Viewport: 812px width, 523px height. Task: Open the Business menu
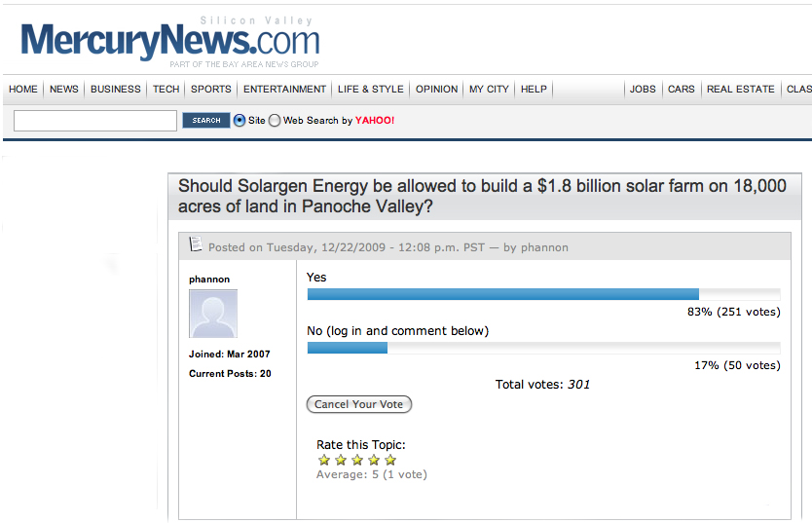point(116,90)
